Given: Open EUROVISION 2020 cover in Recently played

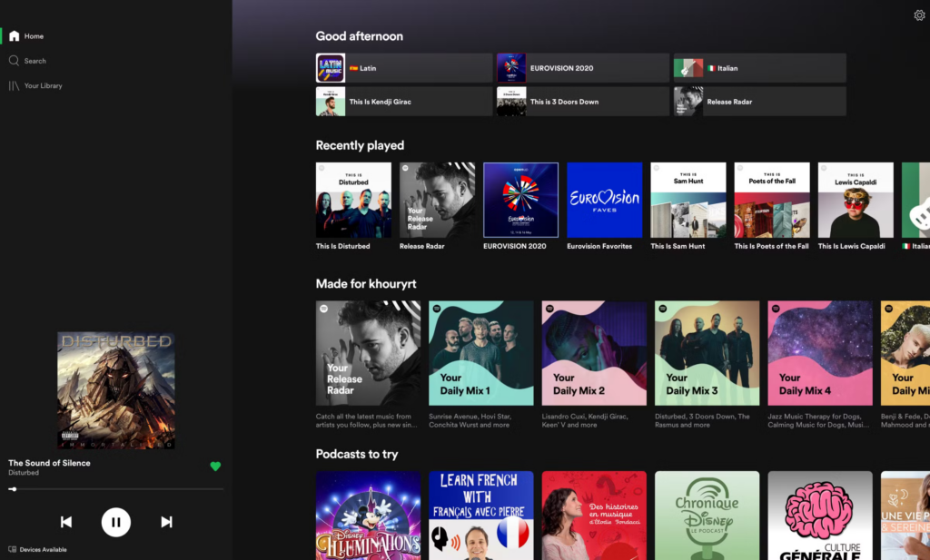Looking at the screenshot, I should 520,200.
